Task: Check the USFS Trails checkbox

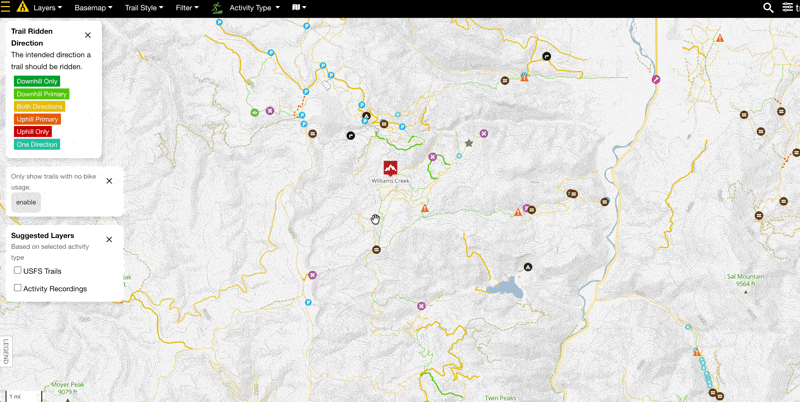Action: click(x=18, y=270)
